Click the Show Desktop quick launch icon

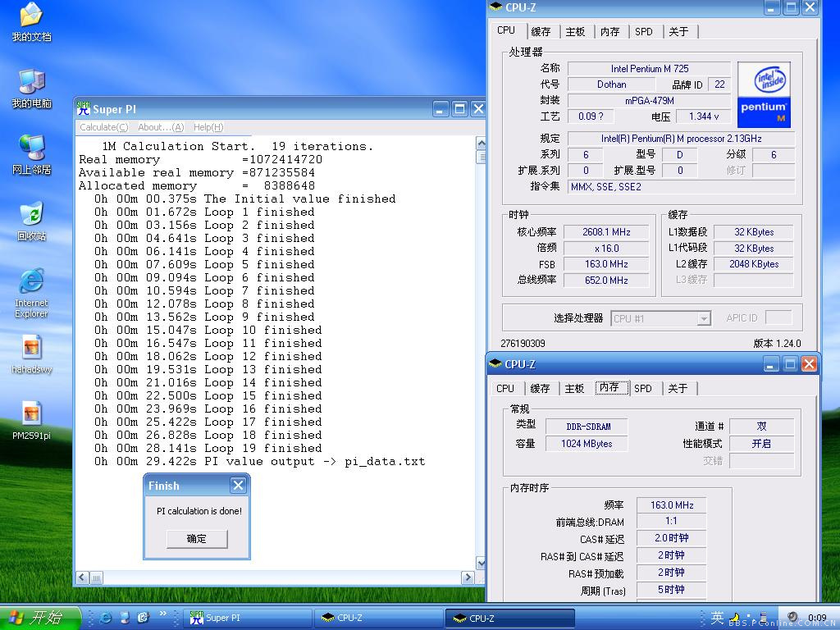tap(125, 618)
